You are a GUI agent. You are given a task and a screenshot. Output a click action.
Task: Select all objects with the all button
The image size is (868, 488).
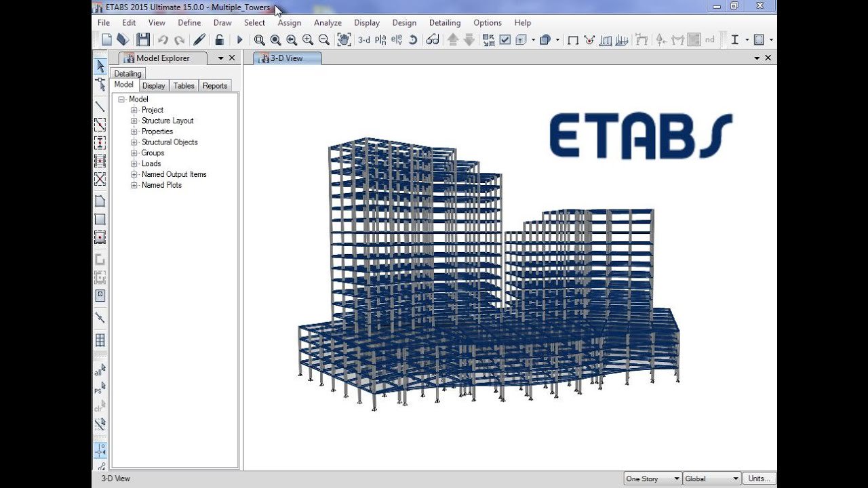pos(100,370)
